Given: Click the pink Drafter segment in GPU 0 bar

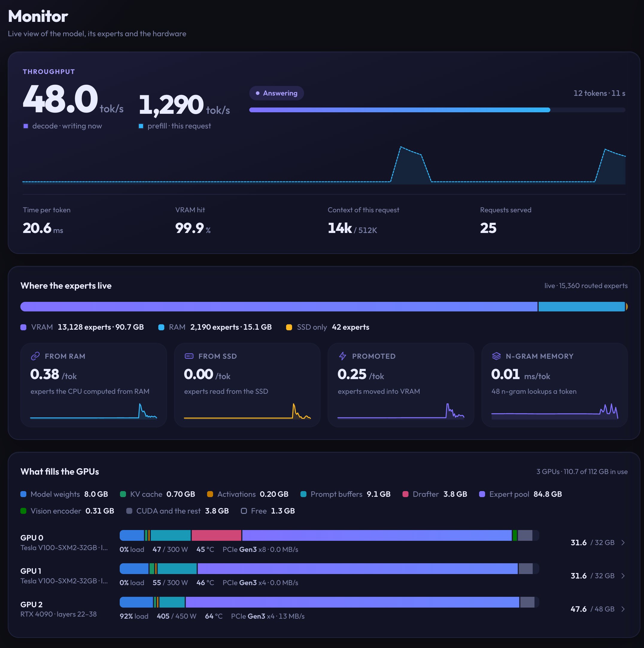Looking at the screenshot, I should (x=216, y=536).
